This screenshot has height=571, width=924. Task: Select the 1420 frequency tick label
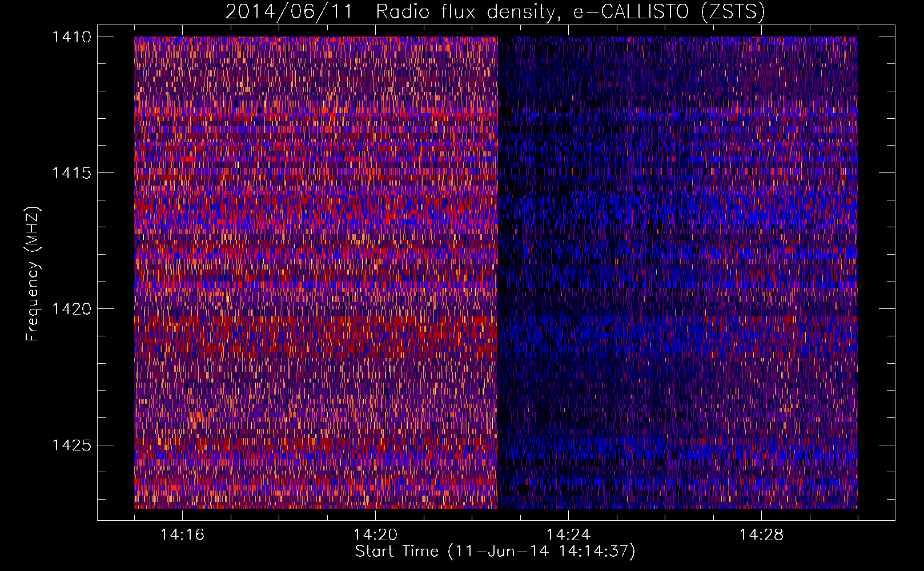click(71, 309)
